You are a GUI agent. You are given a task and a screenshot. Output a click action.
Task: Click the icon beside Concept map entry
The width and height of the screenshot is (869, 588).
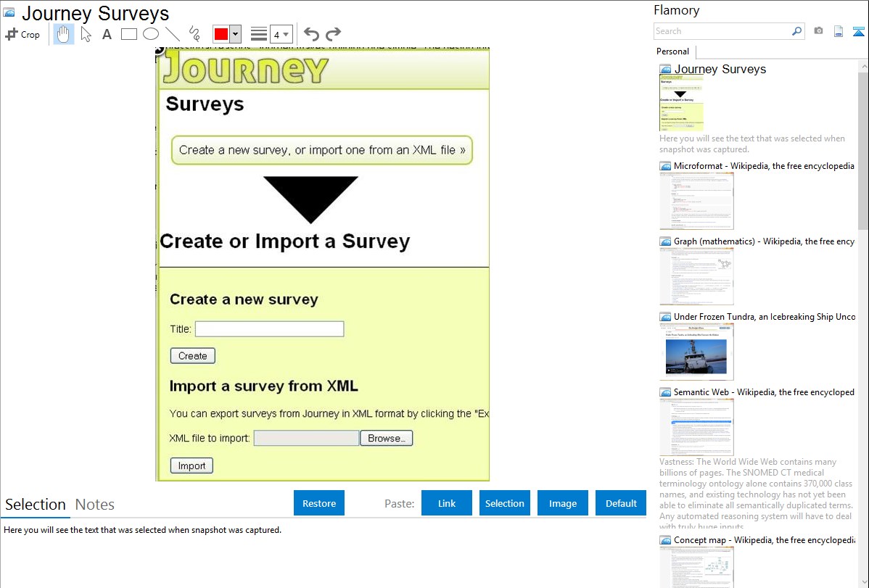(665, 540)
